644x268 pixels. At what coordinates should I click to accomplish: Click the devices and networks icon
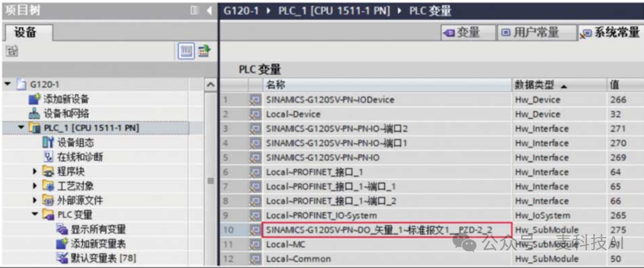[35, 113]
